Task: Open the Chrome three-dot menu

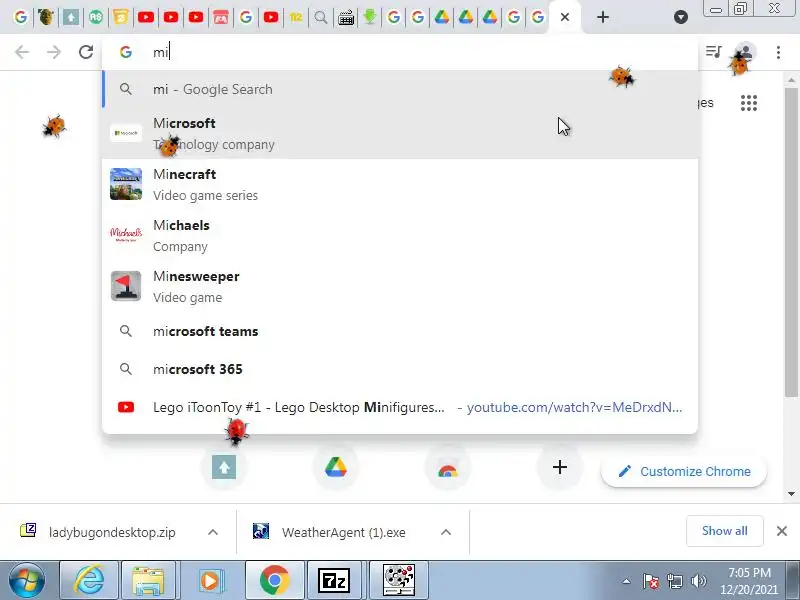Action: coord(778,52)
